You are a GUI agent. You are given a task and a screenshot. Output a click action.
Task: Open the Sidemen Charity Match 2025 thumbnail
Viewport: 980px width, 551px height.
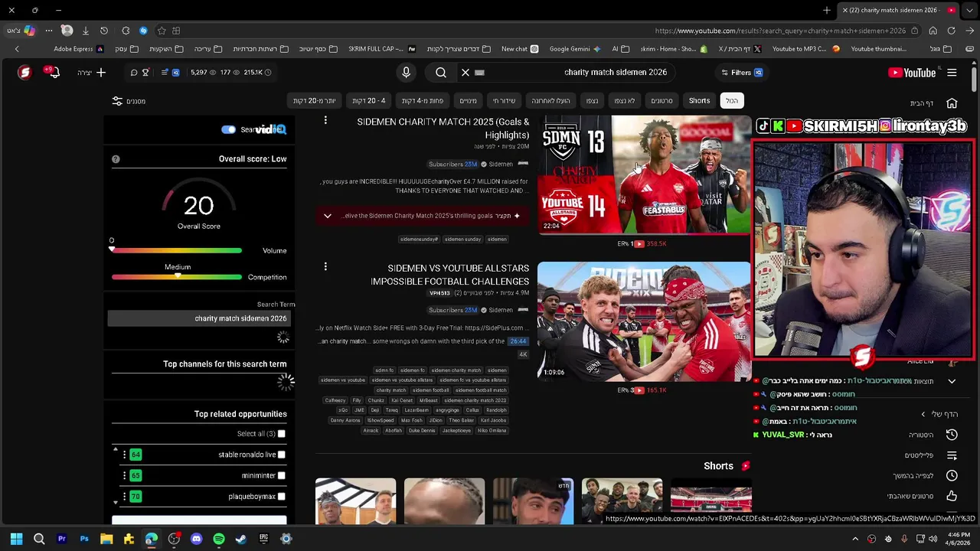pos(644,174)
